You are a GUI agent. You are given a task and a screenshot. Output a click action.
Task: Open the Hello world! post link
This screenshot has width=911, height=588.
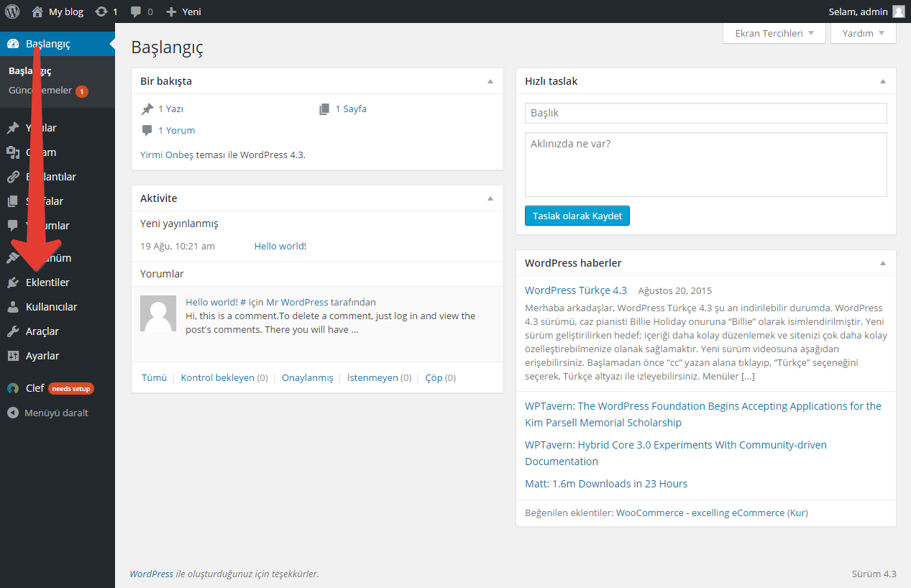[x=280, y=246]
